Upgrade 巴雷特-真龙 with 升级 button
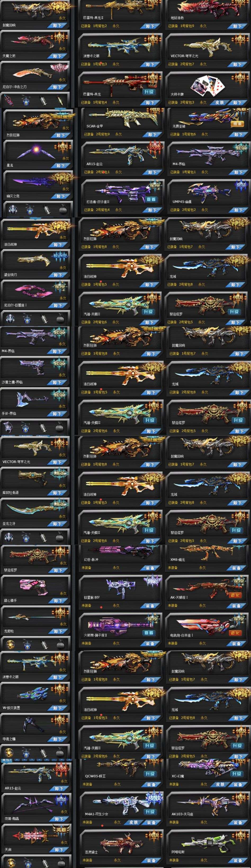 click(x=149, y=92)
